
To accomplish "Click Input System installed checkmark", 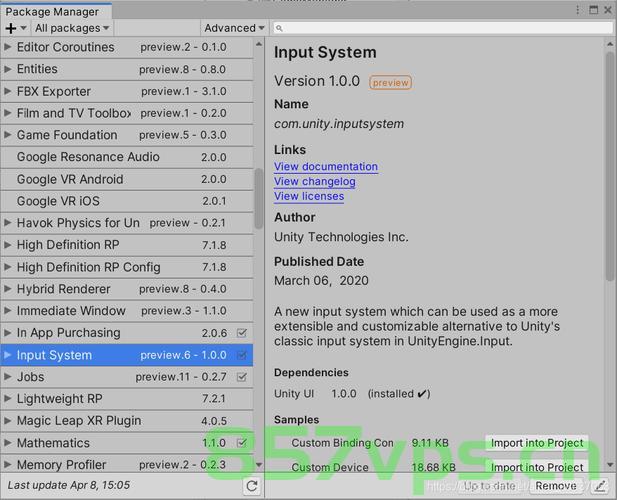I will tap(242, 355).
